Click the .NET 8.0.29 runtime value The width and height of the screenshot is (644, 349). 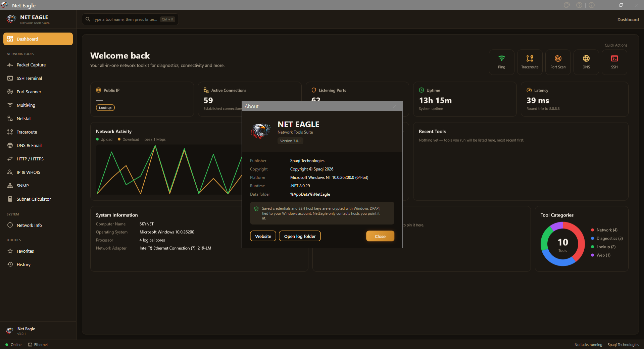point(300,186)
